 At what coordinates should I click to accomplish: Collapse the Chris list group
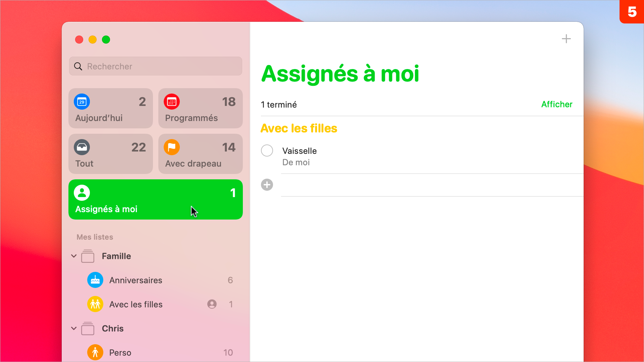[74, 328]
